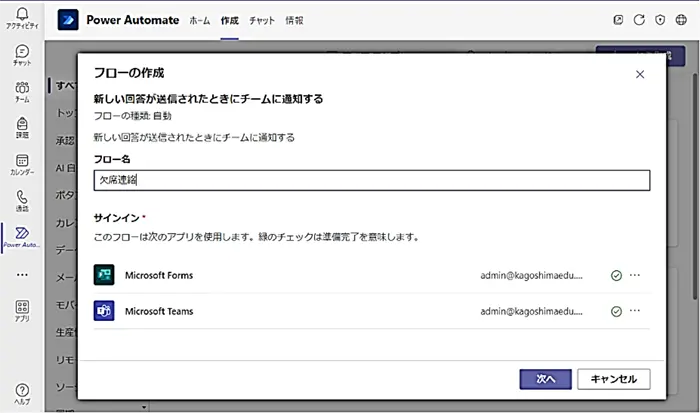
Task: Click the globe icon in header
Action: (x=681, y=20)
